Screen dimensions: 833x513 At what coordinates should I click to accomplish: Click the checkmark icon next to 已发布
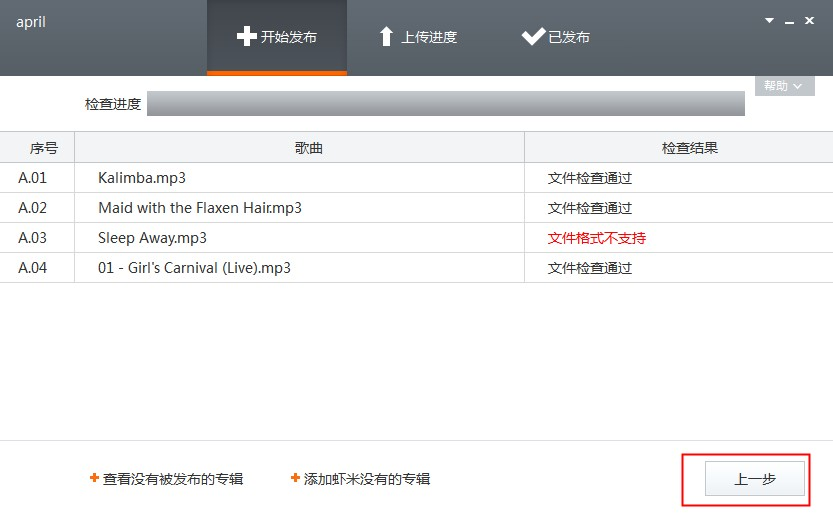pos(533,36)
